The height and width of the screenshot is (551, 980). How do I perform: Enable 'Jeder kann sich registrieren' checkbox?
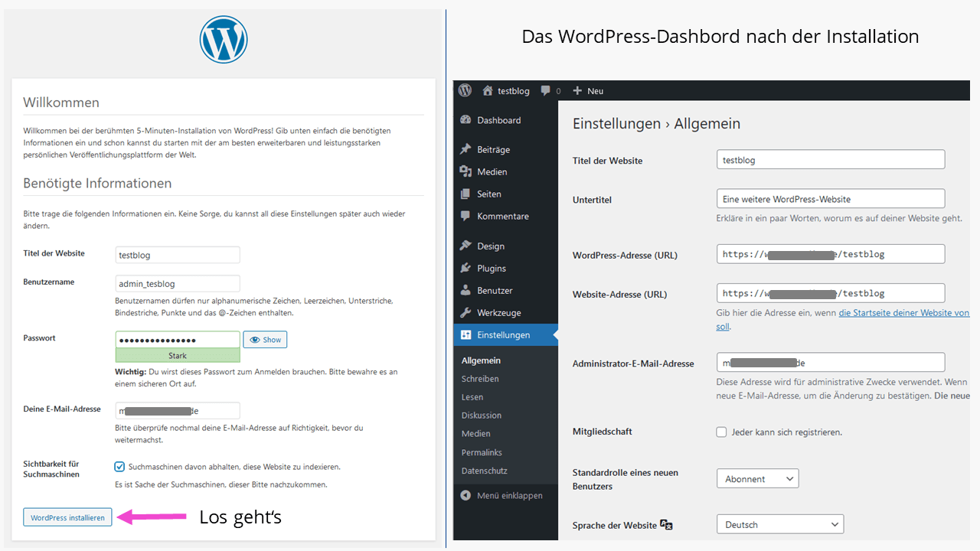(721, 432)
